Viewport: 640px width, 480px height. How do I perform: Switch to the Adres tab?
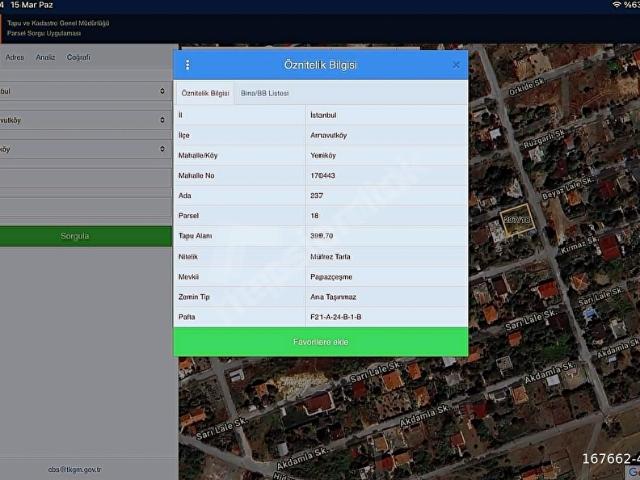pyautogui.click(x=15, y=57)
